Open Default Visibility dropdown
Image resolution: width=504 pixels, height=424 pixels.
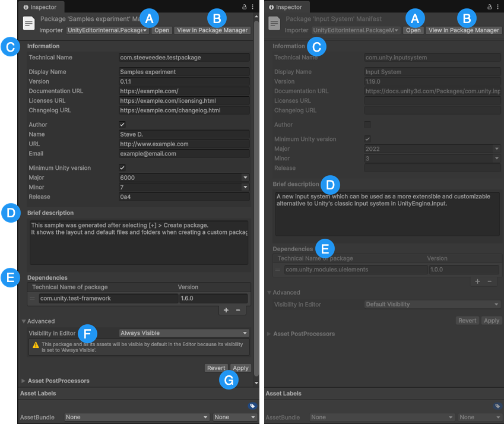[x=432, y=305]
